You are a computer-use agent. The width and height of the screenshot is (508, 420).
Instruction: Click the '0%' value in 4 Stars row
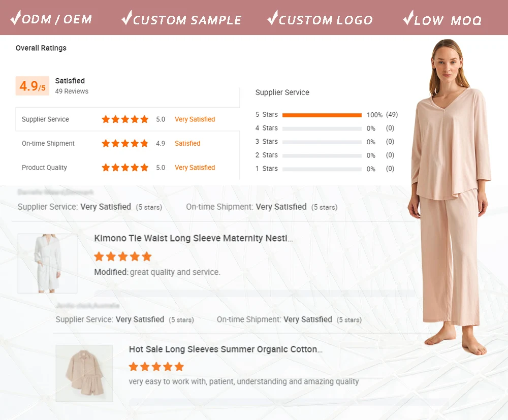[371, 128]
